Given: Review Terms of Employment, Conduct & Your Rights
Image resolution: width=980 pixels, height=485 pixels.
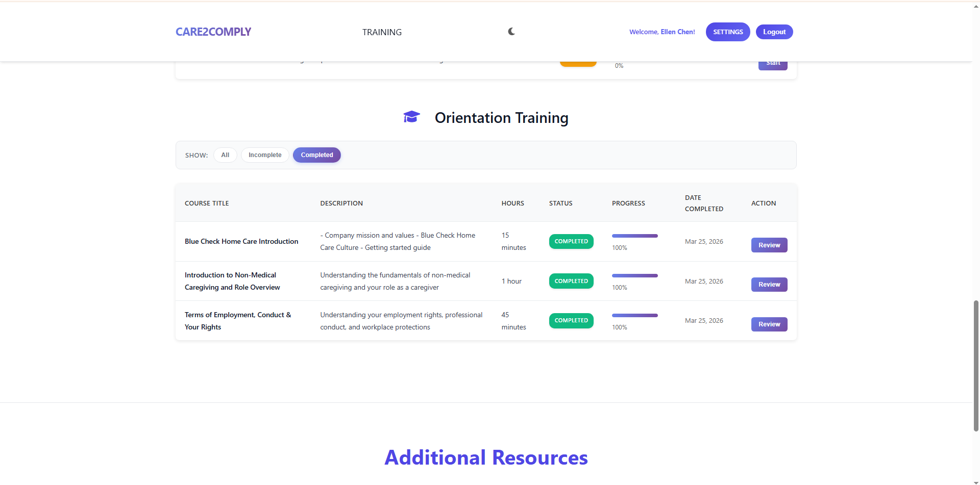Looking at the screenshot, I should 769,324.
